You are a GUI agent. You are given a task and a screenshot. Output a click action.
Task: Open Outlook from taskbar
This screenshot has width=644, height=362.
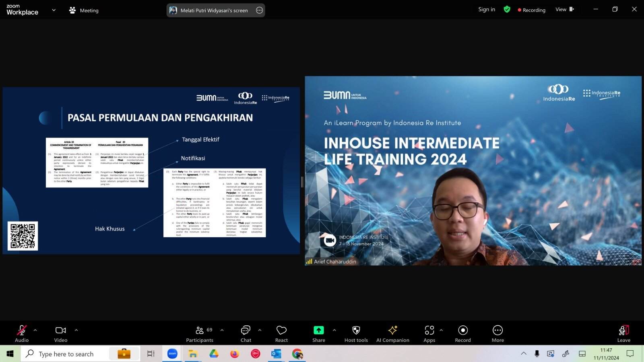point(276,354)
